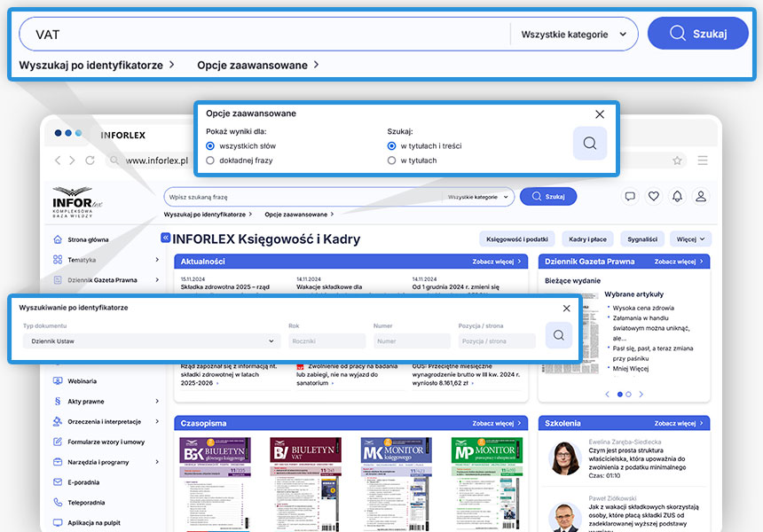Image resolution: width=763 pixels, height=532 pixels.
Task: Open the 'Wszystkie kategorie' dropdown in top search
Action: tap(574, 35)
